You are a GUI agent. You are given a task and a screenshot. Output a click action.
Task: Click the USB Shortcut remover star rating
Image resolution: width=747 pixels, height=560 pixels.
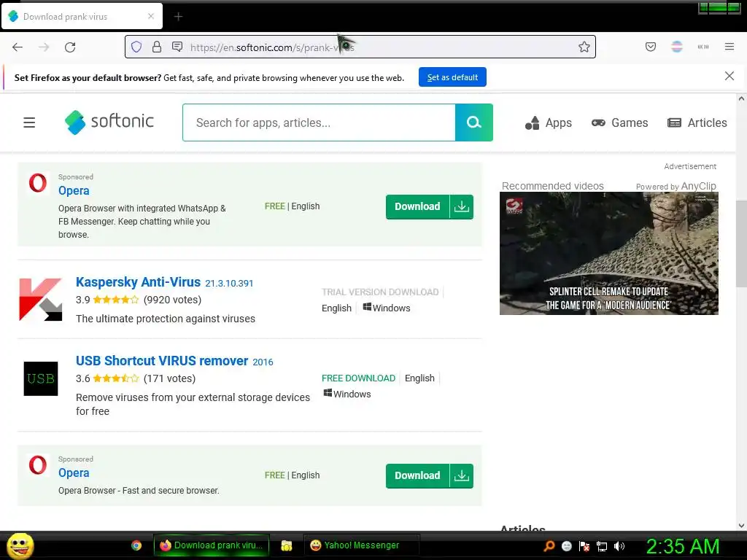coord(116,378)
